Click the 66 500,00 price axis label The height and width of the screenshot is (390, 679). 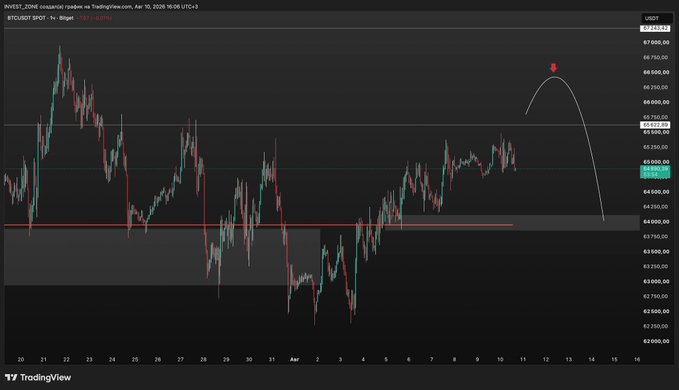coord(656,72)
